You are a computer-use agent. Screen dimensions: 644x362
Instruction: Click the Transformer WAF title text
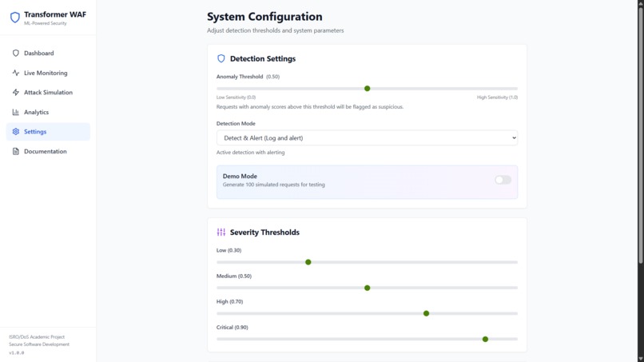click(x=55, y=14)
